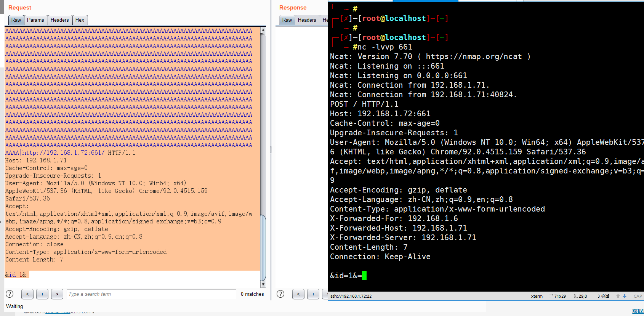Click 'X-Forwarded-For: 192.168.1.6' in terminal
The width and height of the screenshot is (644, 316).
coord(394,218)
